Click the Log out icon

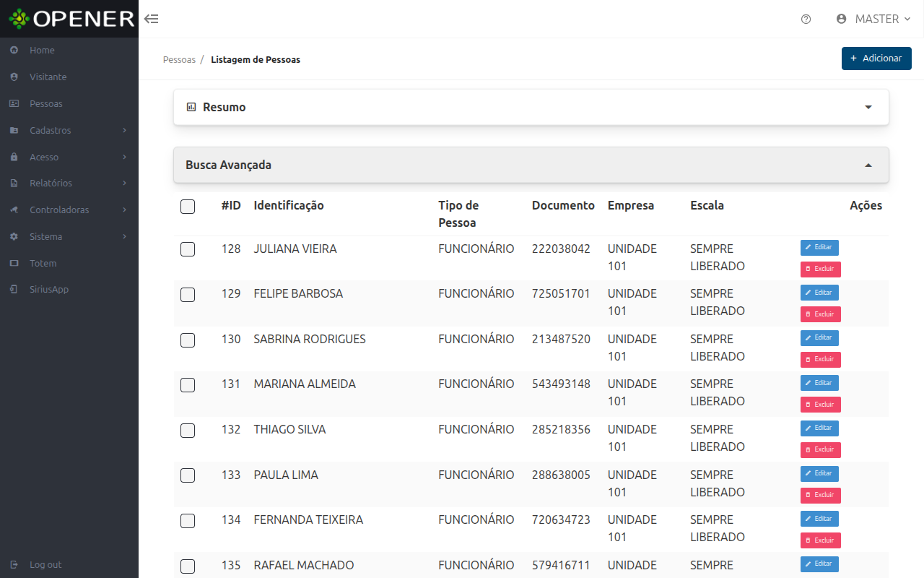pos(14,564)
